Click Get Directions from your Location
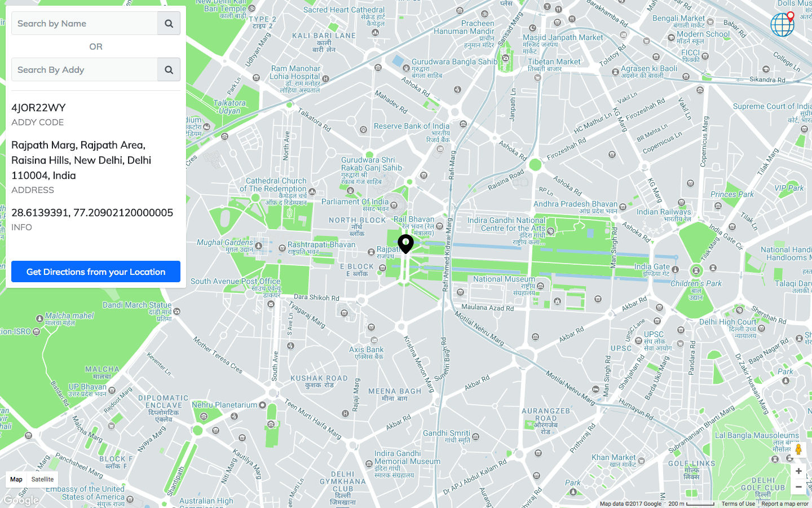812x508 pixels. tap(96, 271)
